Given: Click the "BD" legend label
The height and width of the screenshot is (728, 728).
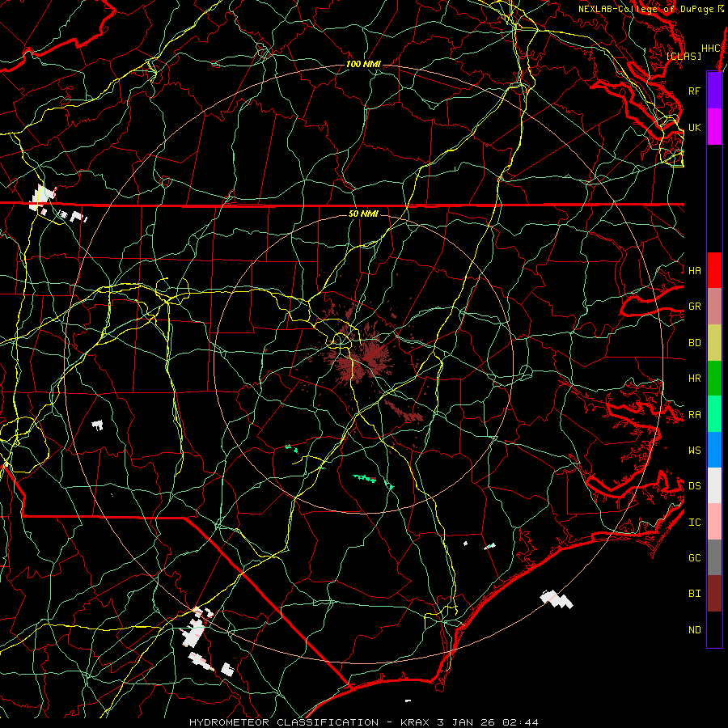Looking at the screenshot, I should coord(694,343).
